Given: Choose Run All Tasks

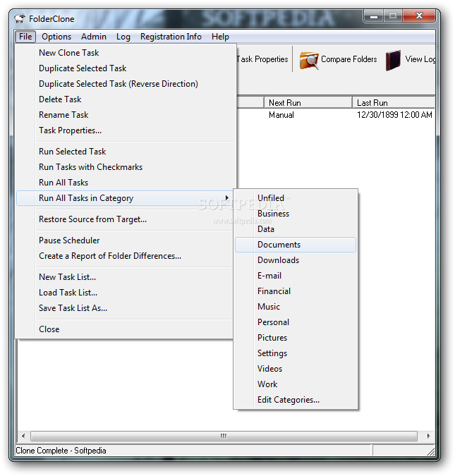Looking at the screenshot, I should (x=126, y=183).
